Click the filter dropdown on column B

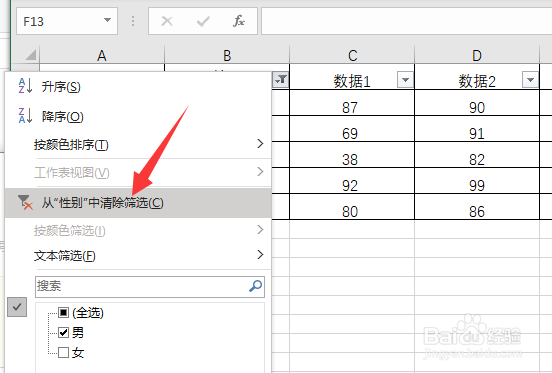[281, 80]
